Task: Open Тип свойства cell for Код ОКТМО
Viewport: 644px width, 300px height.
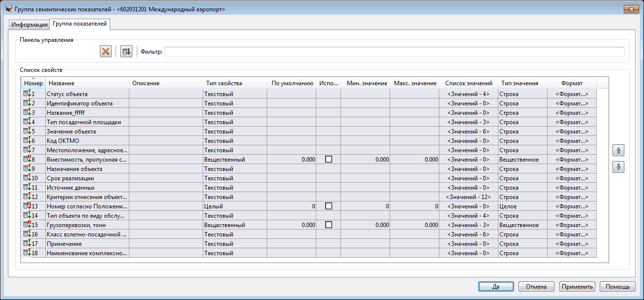Action: point(234,141)
